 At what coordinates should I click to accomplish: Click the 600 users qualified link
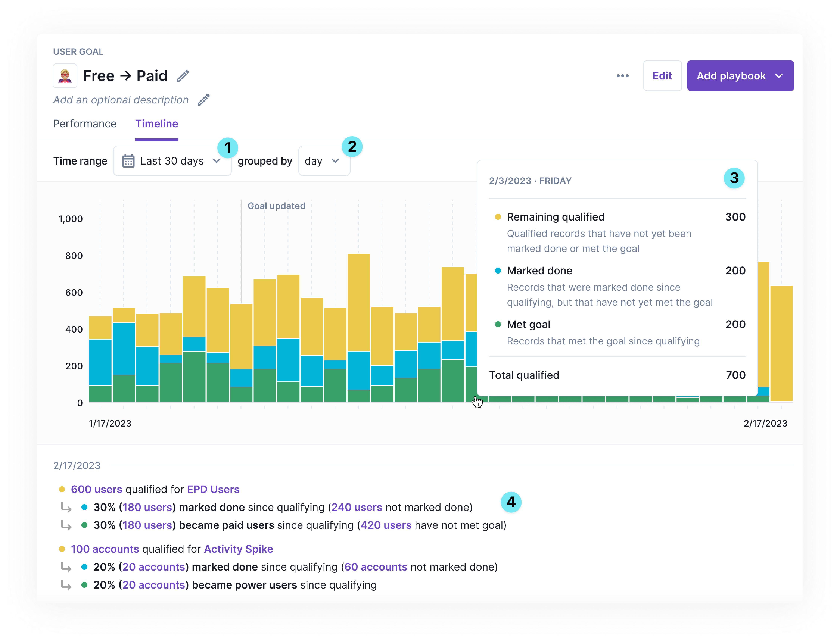(97, 489)
